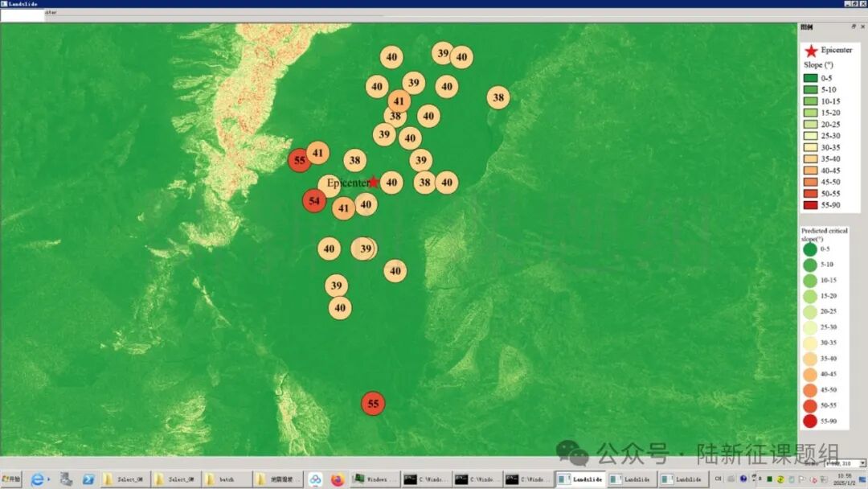Switch to the batch folder taskbar window
The width and height of the screenshot is (868, 489).
(x=226, y=479)
